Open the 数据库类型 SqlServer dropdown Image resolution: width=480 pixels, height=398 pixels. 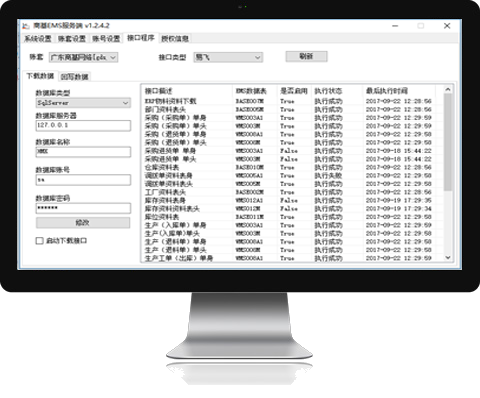[x=83, y=103]
